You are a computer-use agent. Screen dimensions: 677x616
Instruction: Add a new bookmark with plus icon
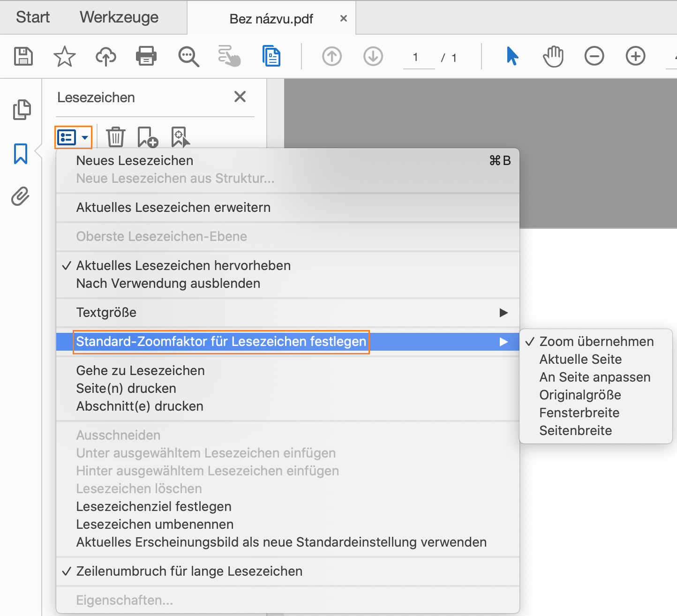148,137
